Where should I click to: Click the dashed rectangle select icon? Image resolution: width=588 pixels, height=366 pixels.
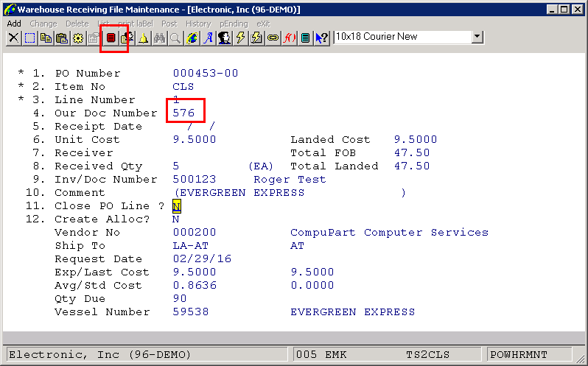29,38
